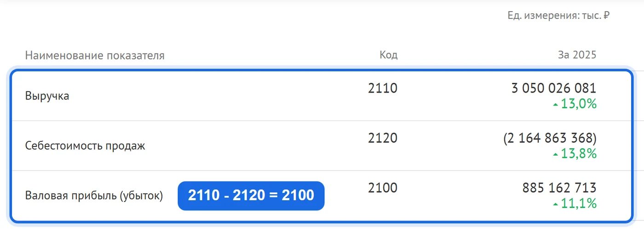Click the green arrow next to 13,0%
The width and height of the screenshot is (644, 232).
pyautogui.click(x=556, y=105)
